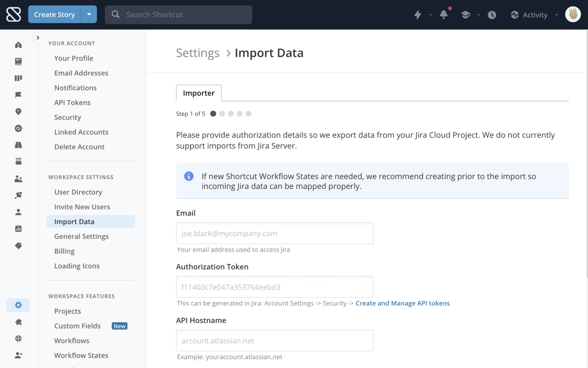Click the API Hostname input field
This screenshot has height=368, width=588.
click(275, 340)
